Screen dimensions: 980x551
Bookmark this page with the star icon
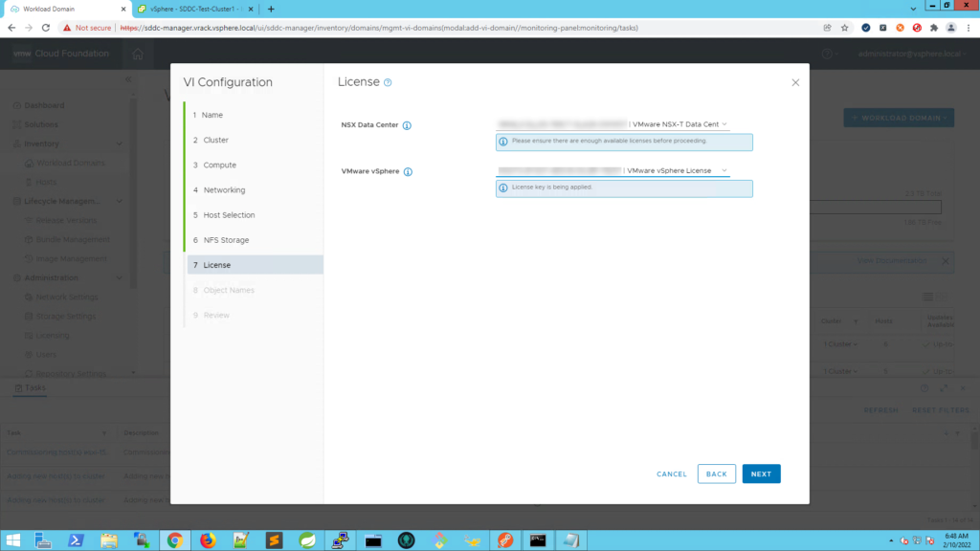pos(844,28)
